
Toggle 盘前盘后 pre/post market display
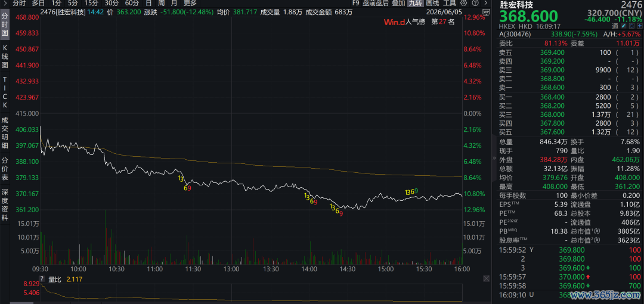click(376, 3)
